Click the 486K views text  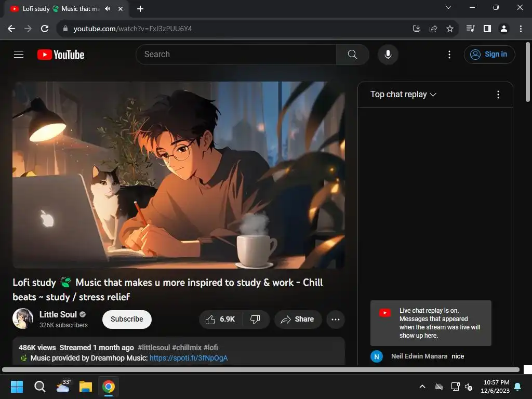click(x=37, y=348)
